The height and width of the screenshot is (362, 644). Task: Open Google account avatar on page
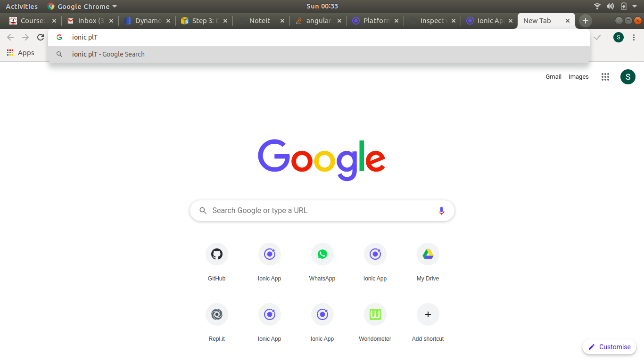tap(628, 77)
